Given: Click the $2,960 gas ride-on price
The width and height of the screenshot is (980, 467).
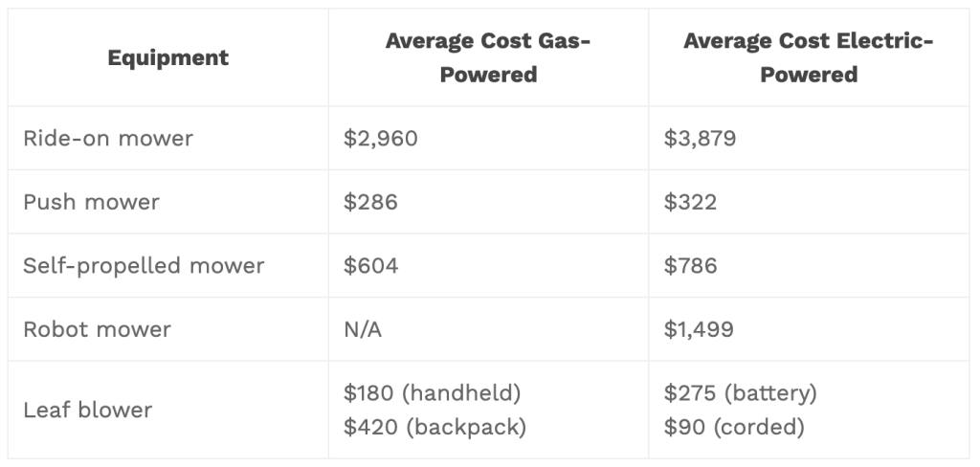Looking at the screenshot, I should point(381,138).
